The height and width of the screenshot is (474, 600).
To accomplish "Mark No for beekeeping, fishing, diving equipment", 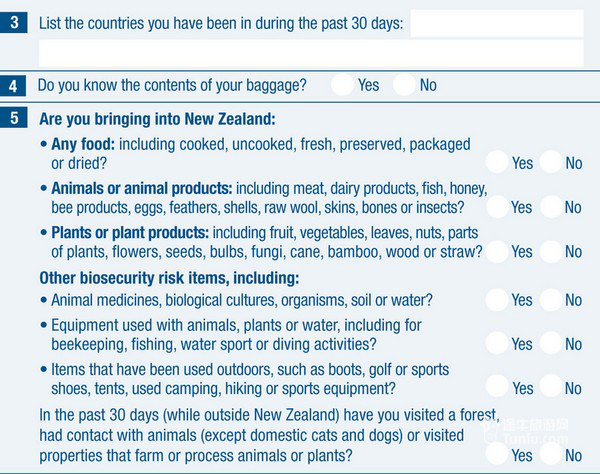I will coord(551,343).
